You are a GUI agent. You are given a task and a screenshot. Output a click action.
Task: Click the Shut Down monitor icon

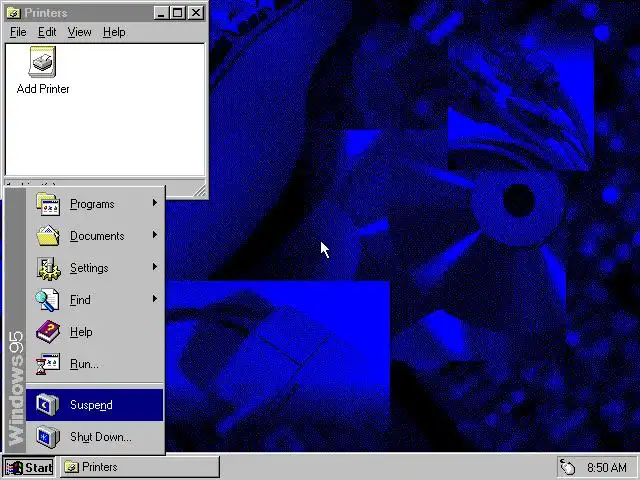click(47, 437)
